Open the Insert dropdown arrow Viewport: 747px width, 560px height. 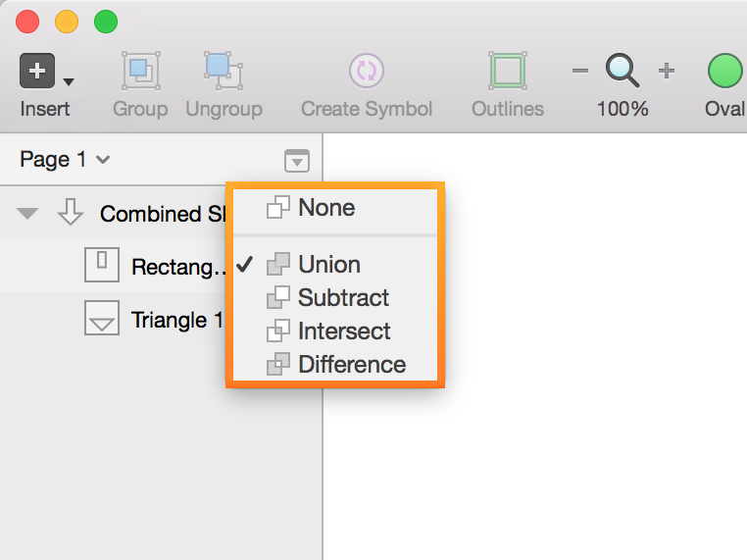click(69, 80)
